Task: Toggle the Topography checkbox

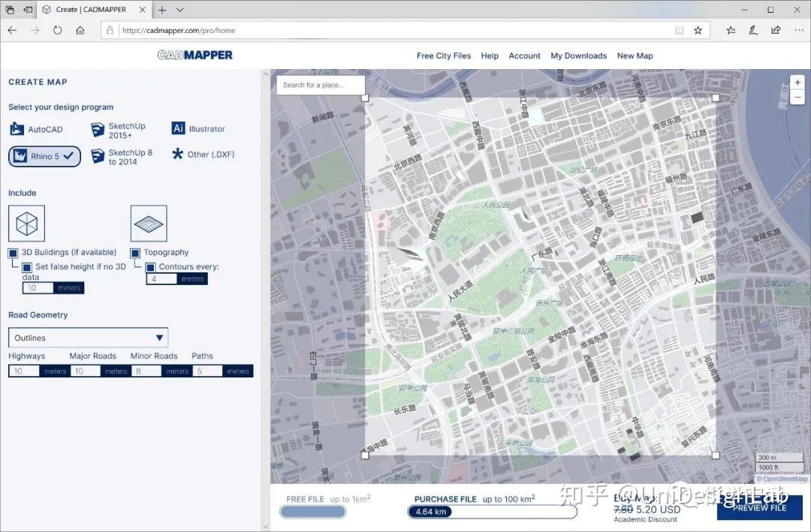Action: pyautogui.click(x=135, y=253)
